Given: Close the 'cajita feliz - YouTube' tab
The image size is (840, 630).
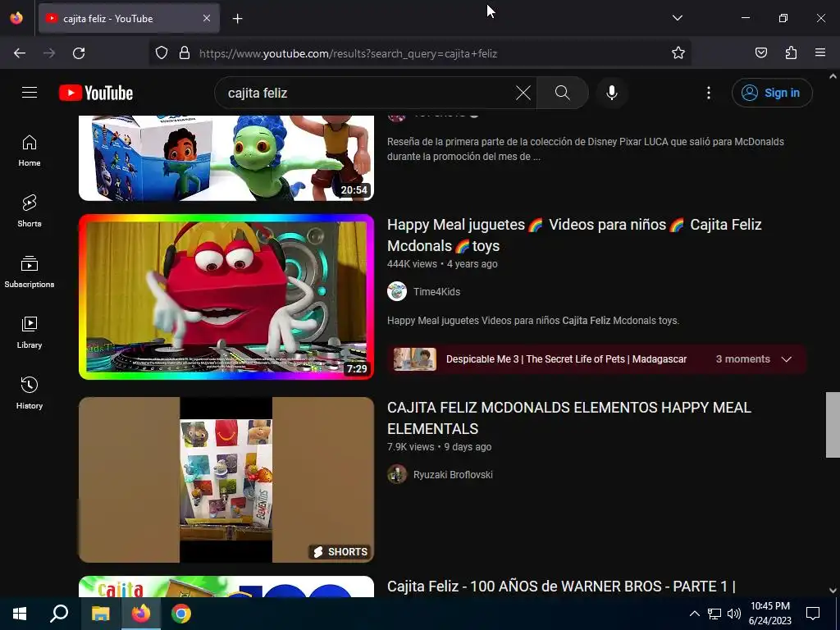Looking at the screenshot, I should click(207, 18).
